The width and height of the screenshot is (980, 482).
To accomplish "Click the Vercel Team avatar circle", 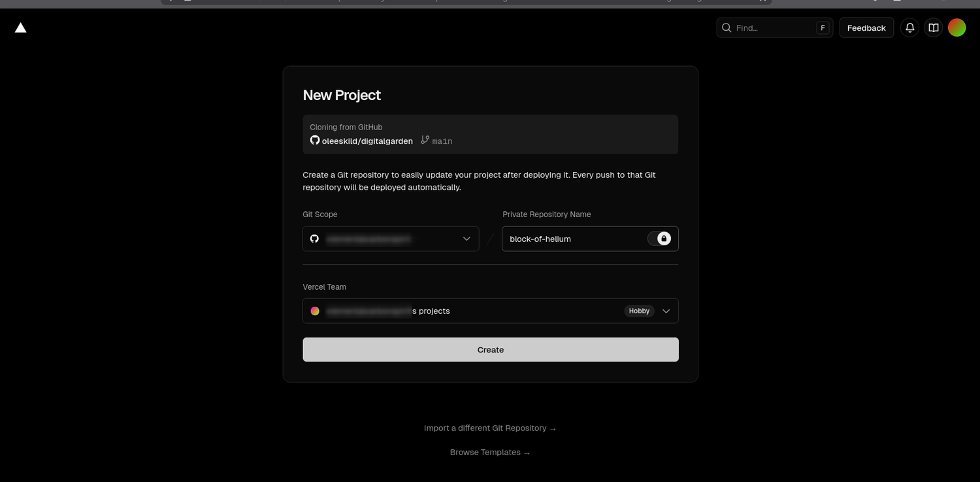I will click(x=315, y=311).
